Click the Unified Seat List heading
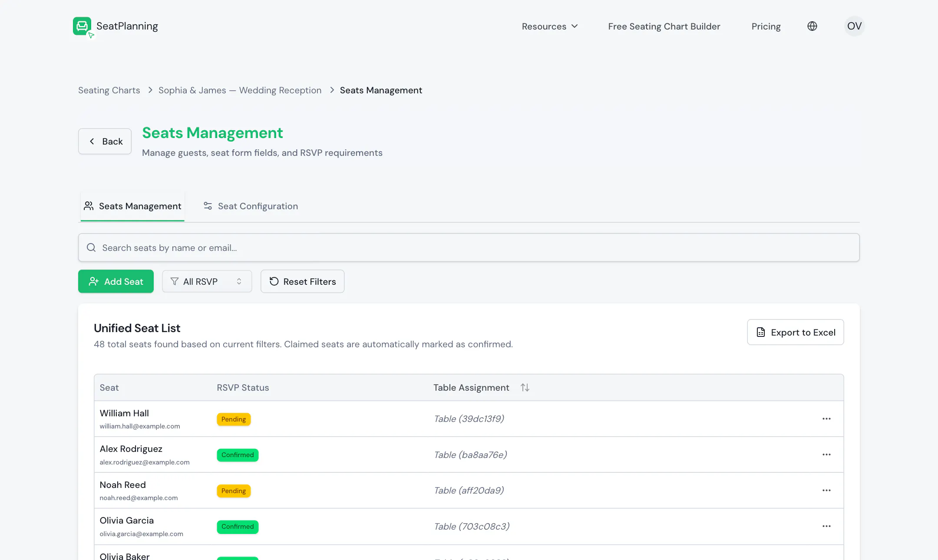938x560 pixels. pyautogui.click(x=137, y=328)
